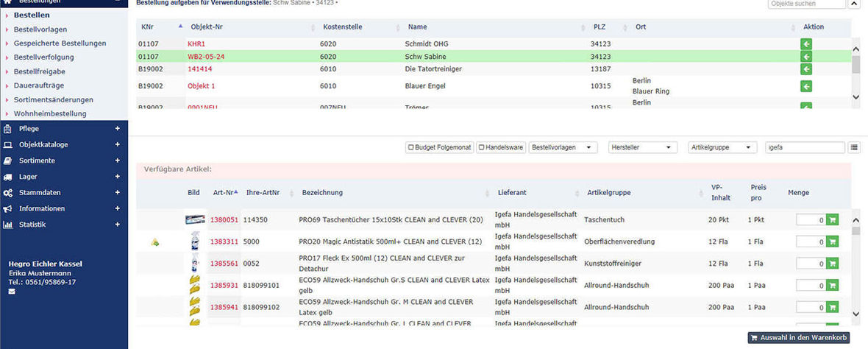Select the green arrow for Schw Sabine
The height and width of the screenshot is (349, 868).
click(806, 57)
